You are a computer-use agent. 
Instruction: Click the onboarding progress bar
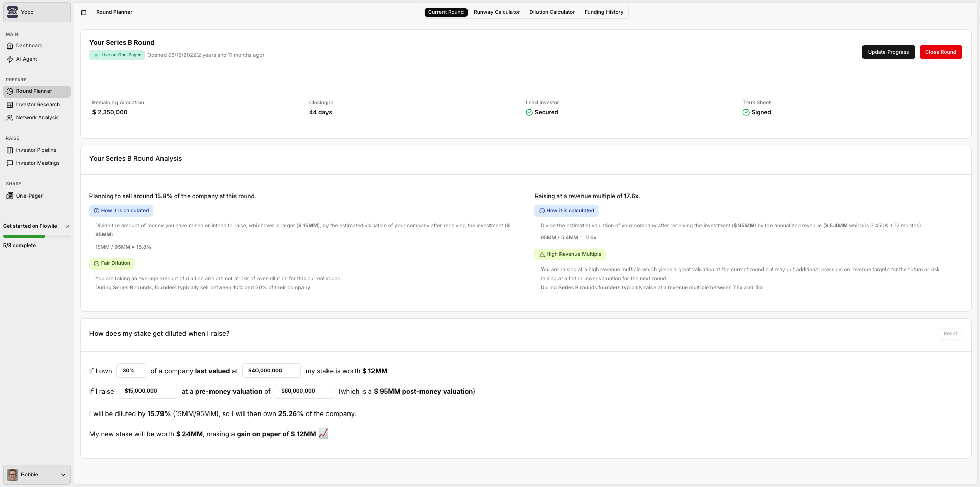click(x=36, y=236)
